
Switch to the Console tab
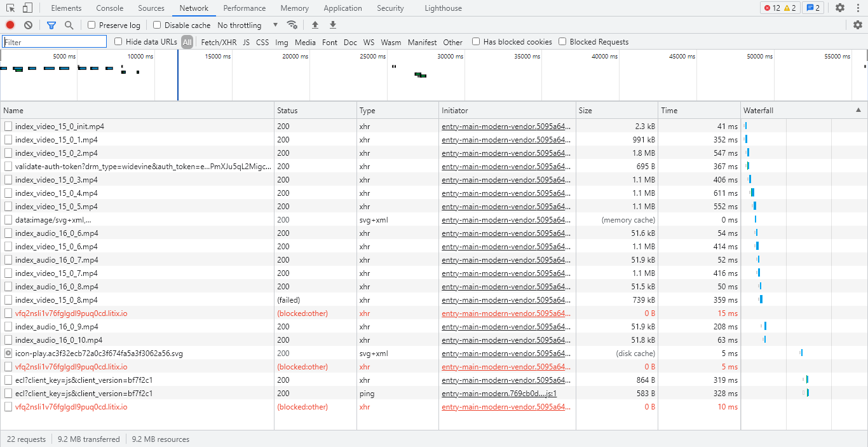tap(110, 8)
